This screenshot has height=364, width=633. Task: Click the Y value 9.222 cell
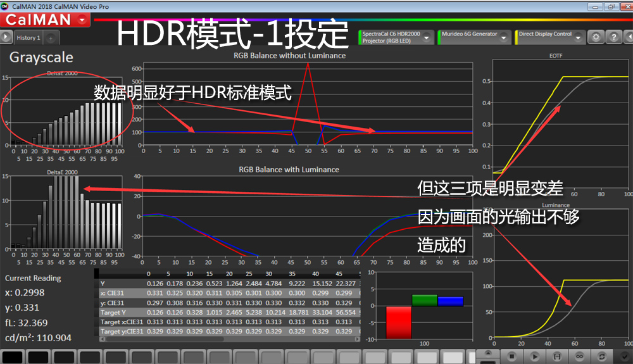coord(297,284)
